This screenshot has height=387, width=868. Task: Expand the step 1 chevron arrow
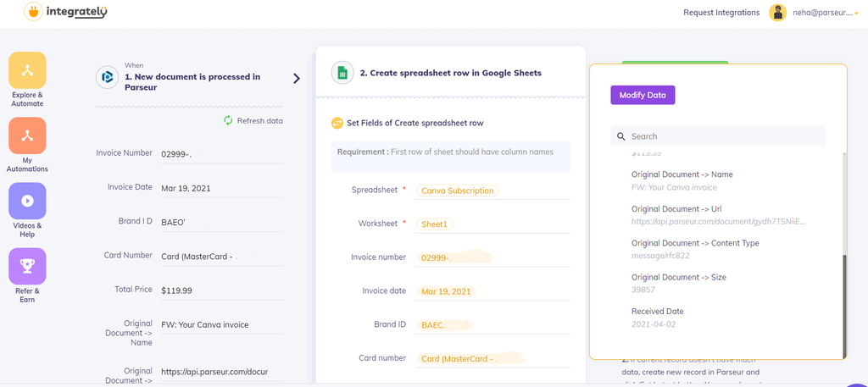click(297, 79)
